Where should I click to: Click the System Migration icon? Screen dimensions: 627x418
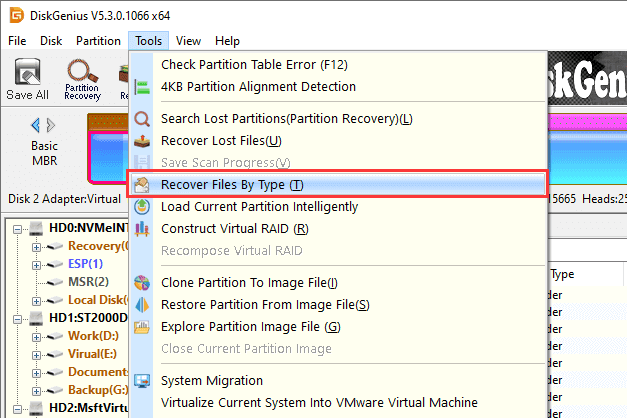142,381
